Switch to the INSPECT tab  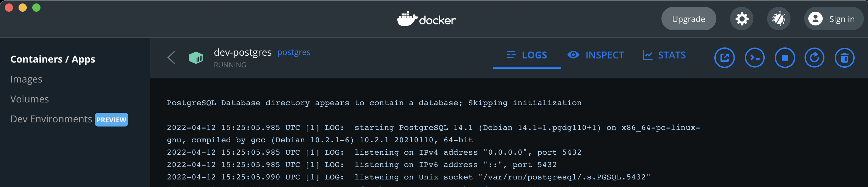point(596,55)
